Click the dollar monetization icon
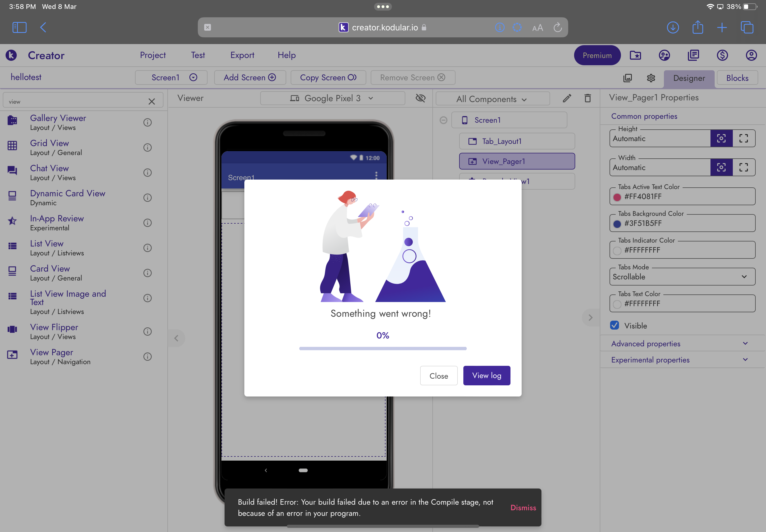766x532 pixels. [722, 55]
